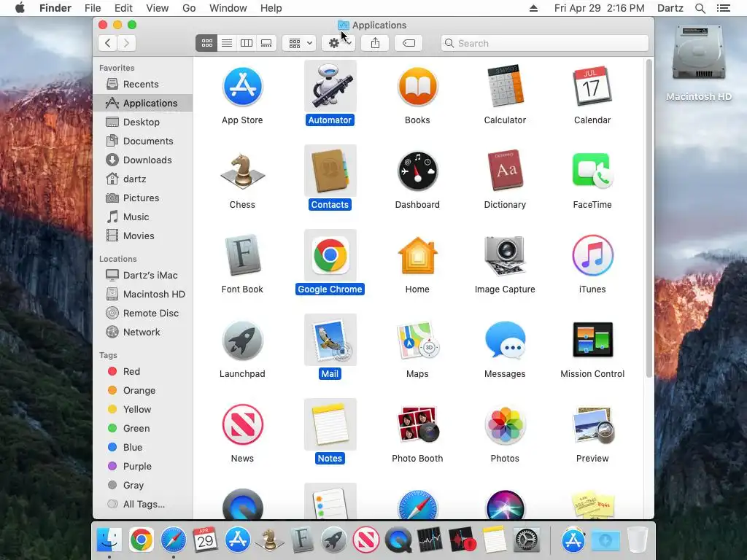
Task: Open the gear Action menu
Action: pos(338,43)
